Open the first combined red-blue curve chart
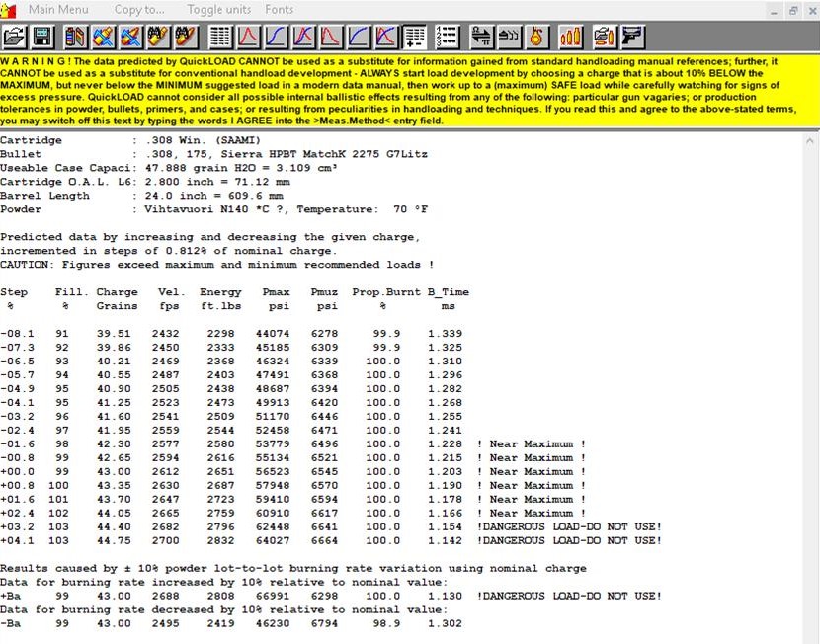Viewport: 820px width, 644px height. (303, 38)
